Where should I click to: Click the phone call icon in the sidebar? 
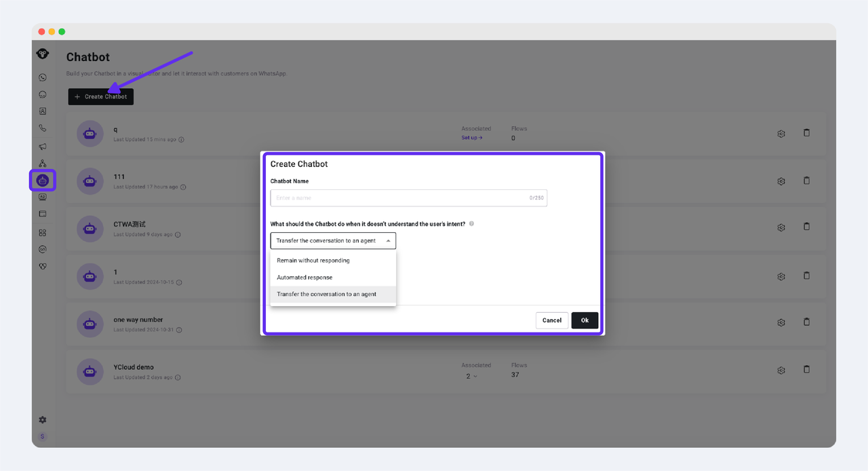tap(43, 128)
